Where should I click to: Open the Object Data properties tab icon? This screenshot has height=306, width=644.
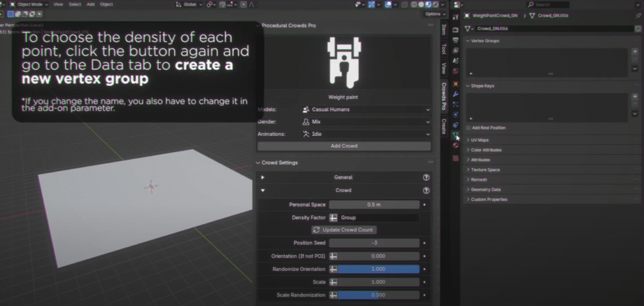(x=455, y=135)
